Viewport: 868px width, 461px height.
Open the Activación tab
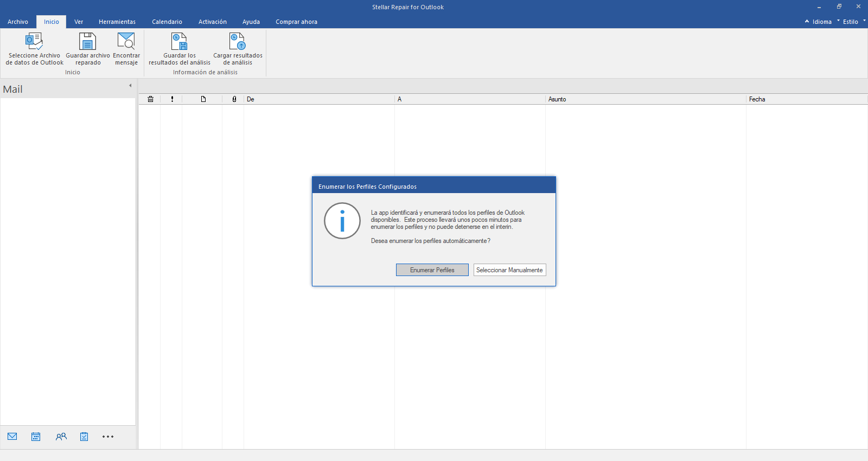213,22
